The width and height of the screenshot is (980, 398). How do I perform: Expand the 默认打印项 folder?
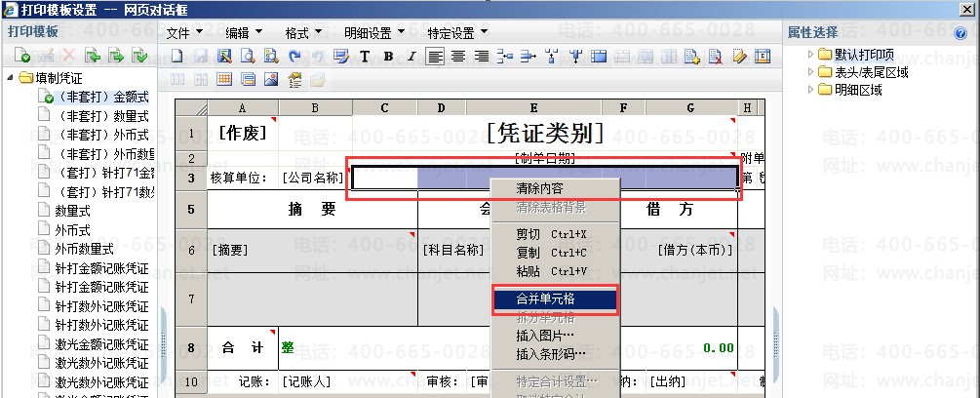point(810,55)
